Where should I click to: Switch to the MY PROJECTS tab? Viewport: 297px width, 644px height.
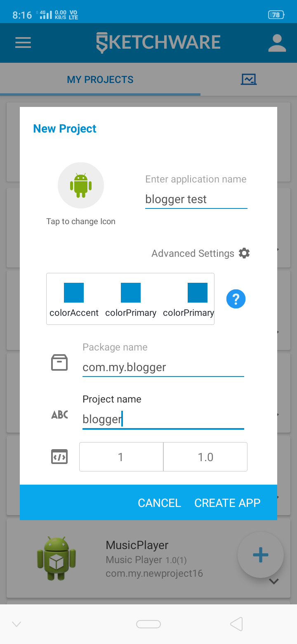(100, 80)
